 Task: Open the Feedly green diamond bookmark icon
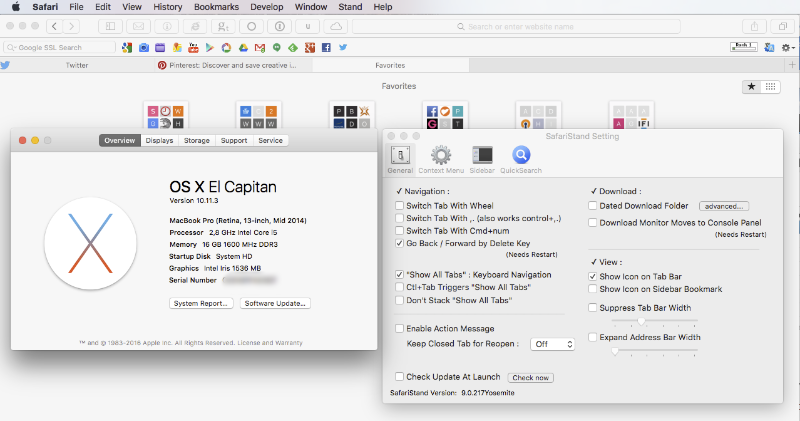(x=293, y=47)
